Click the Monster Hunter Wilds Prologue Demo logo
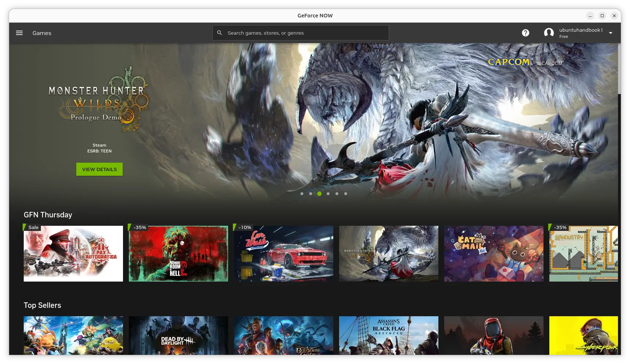This screenshot has height=364, width=630. 99,99
